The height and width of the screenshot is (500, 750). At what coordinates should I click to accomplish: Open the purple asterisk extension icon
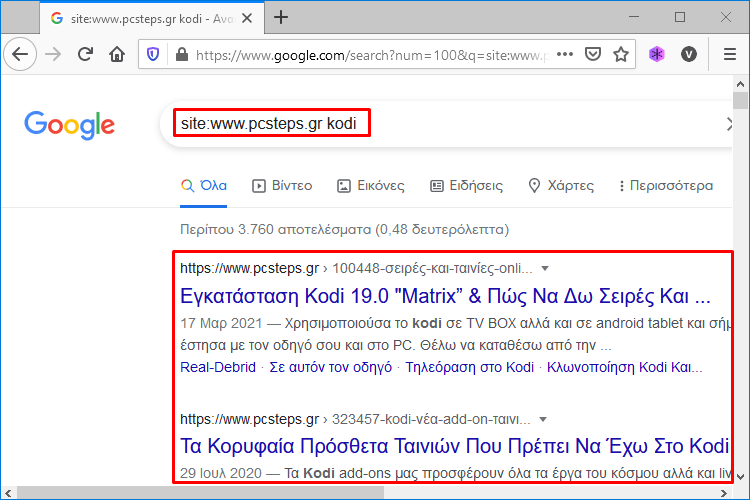click(x=657, y=54)
